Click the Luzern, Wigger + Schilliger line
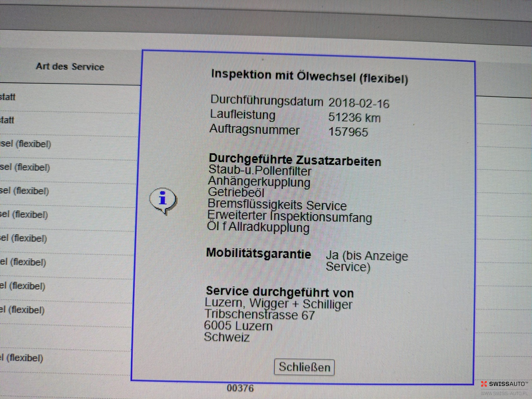The height and width of the screenshot is (399, 532). pyautogui.click(x=278, y=304)
